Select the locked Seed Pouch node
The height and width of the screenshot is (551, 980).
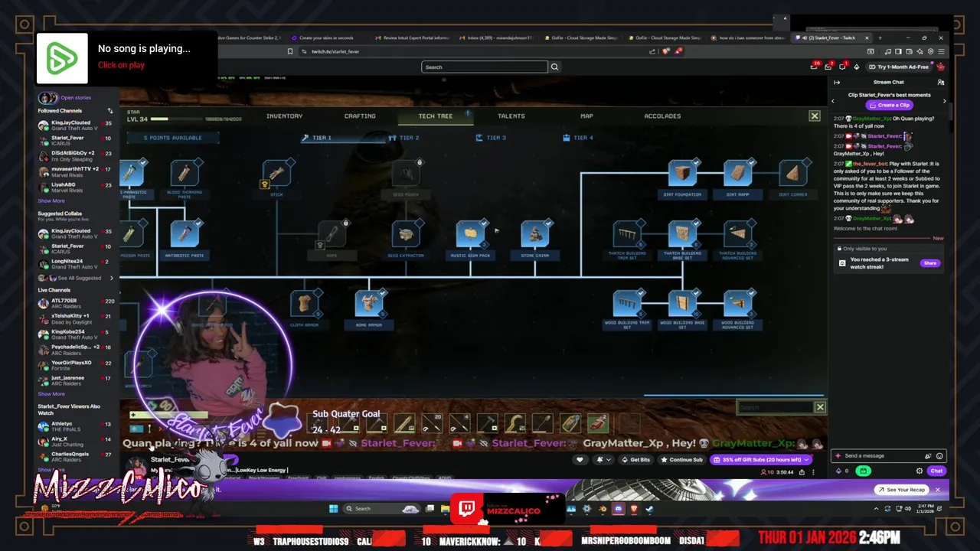coord(406,174)
